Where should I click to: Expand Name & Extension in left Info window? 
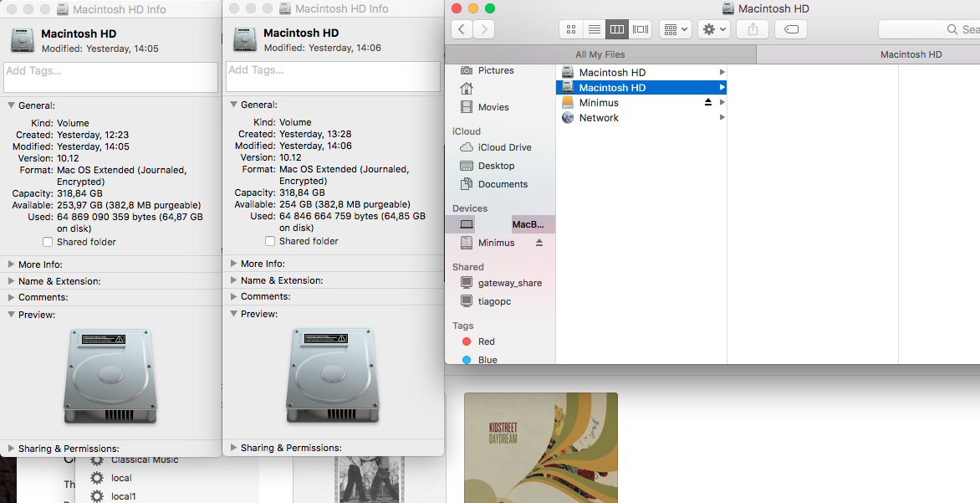click(11, 281)
